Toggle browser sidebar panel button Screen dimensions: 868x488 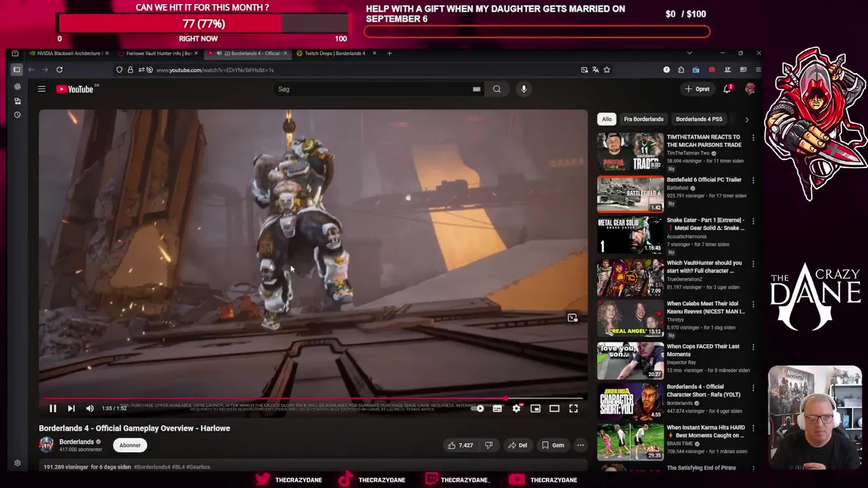[x=17, y=70]
